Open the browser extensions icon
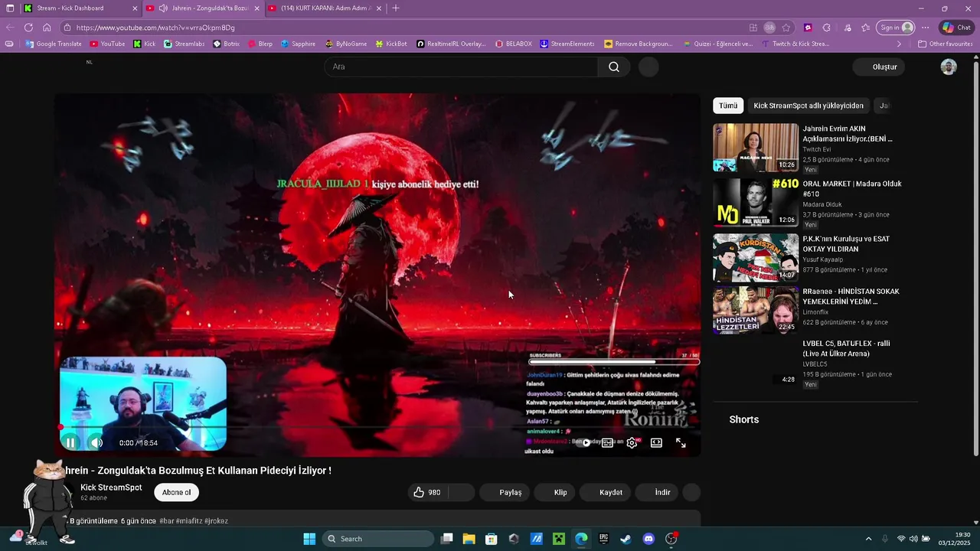This screenshot has height=551, width=980. click(x=826, y=28)
